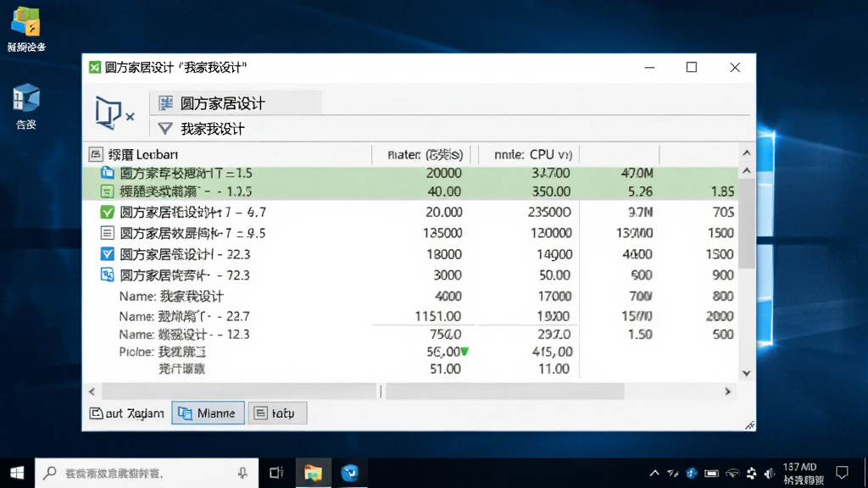This screenshot has width=868, height=488.
Task: Click the microphone icon in the search box
Action: pyautogui.click(x=242, y=473)
